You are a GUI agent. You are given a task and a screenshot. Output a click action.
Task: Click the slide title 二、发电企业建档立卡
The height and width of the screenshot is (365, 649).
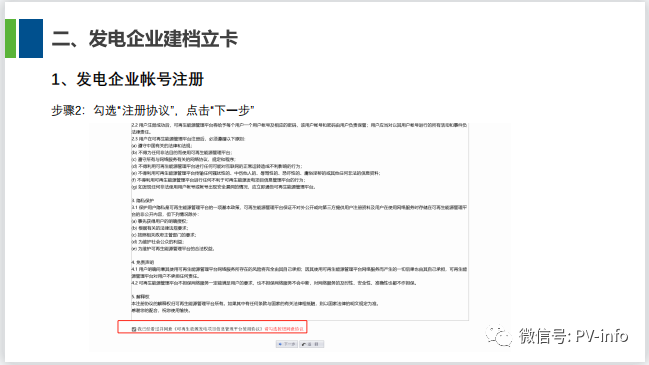point(145,39)
